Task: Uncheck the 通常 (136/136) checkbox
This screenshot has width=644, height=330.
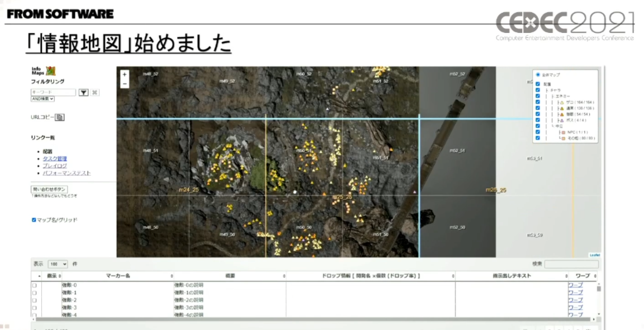Action: (x=538, y=108)
